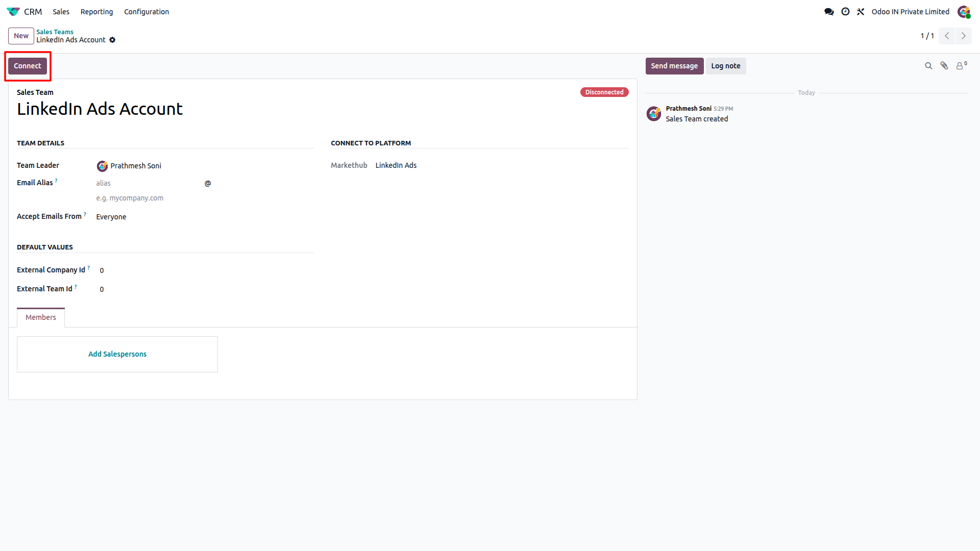
Task: Select the Members tab
Action: [x=41, y=317]
